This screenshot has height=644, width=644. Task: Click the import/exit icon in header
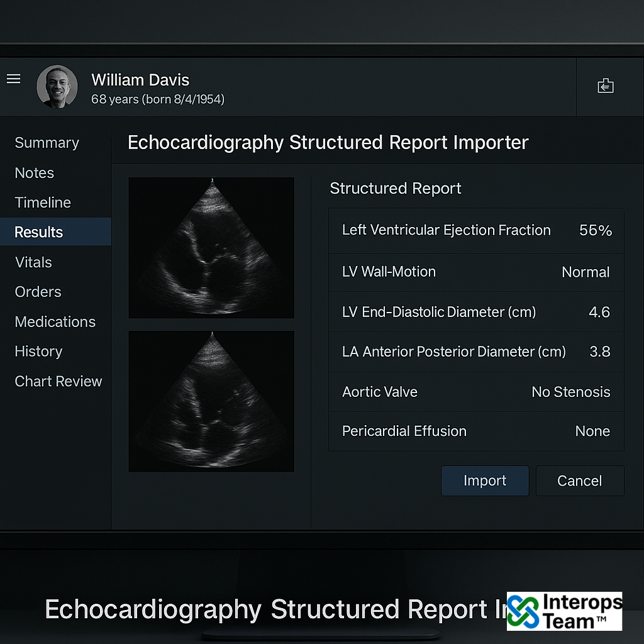pyautogui.click(x=606, y=86)
